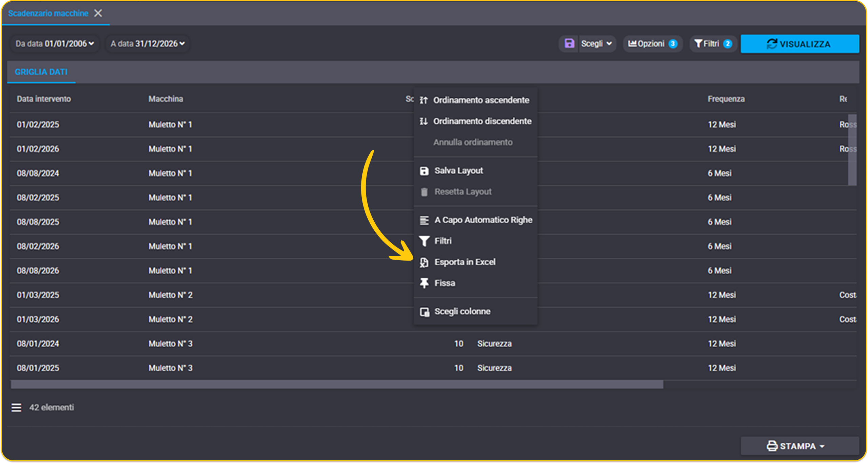Viewport: 868px width, 463px height.
Task: Select row dated 08/02/2025
Action: (x=433, y=198)
